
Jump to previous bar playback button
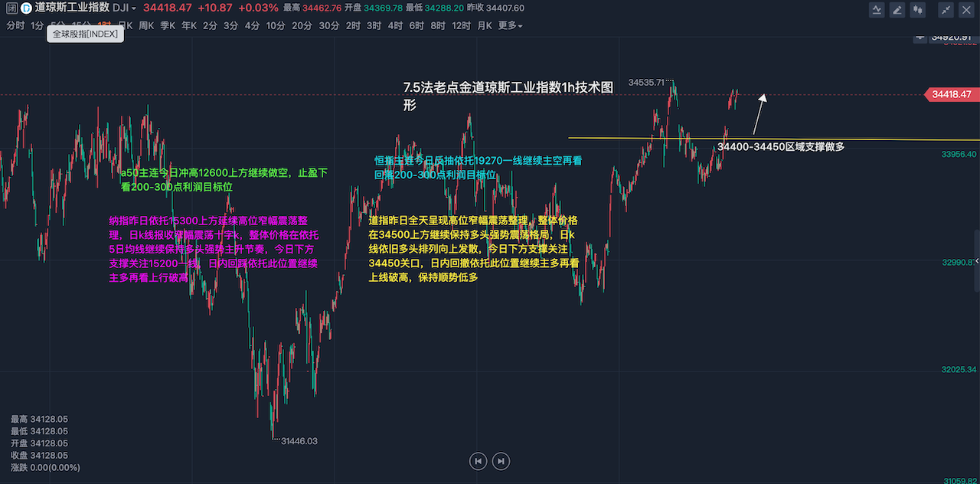point(478,461)
